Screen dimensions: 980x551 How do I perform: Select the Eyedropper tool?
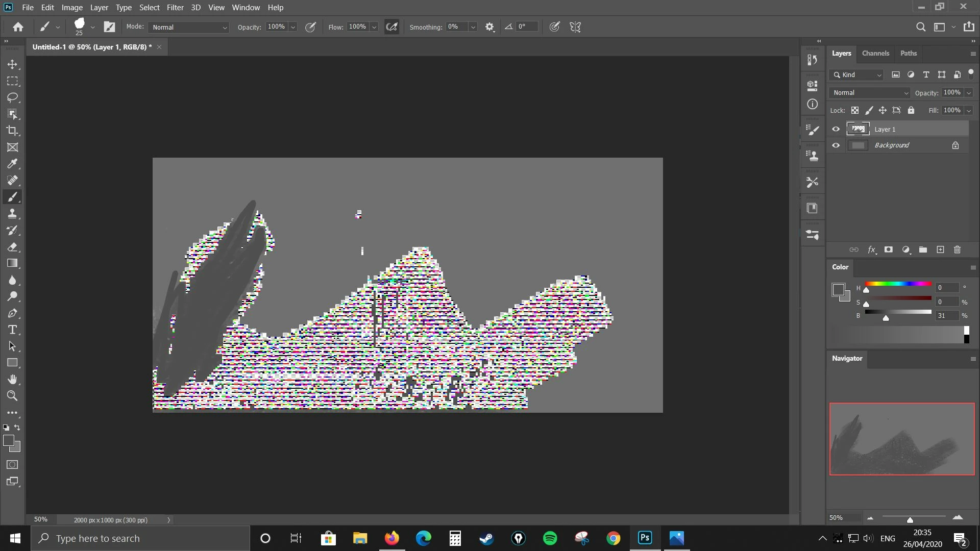coord(12,164)
